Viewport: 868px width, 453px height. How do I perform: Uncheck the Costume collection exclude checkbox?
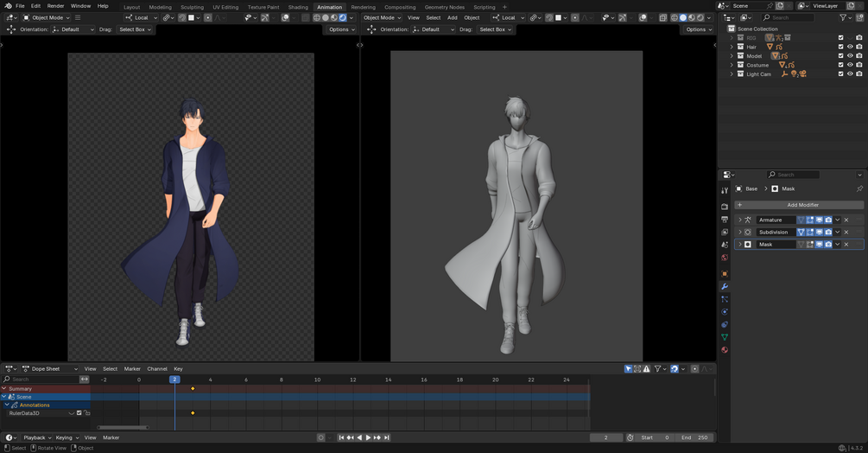(840, 65)
